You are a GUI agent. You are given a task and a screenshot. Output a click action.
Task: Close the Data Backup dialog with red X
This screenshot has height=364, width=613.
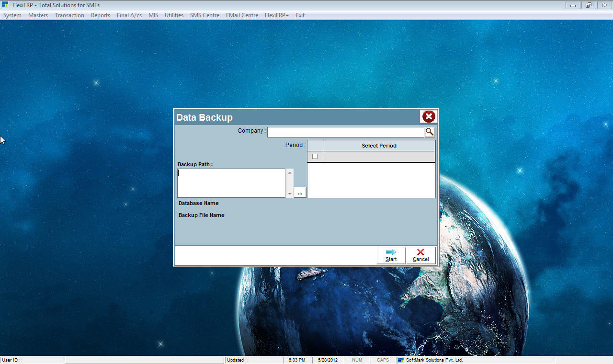tap(429, 116)
